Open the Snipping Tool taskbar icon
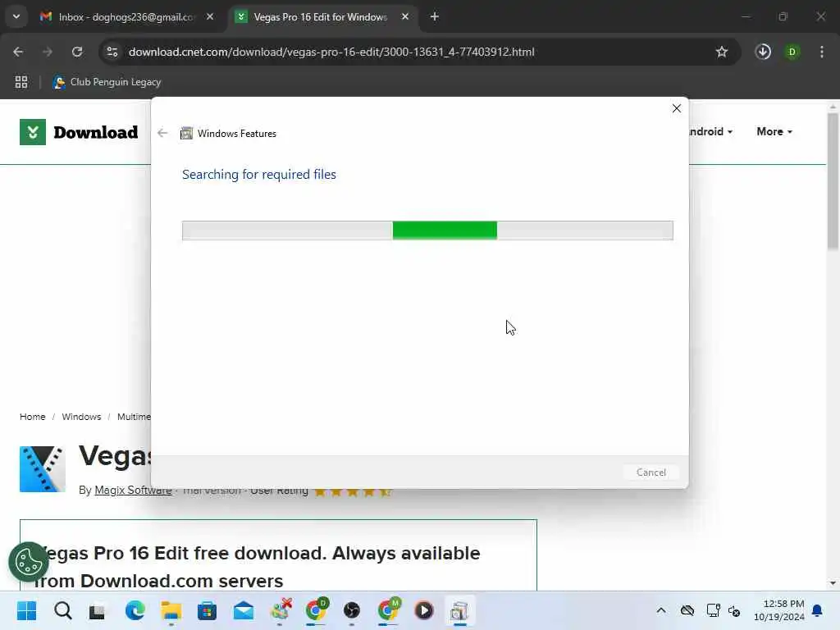Viewport: 840px width, 630px height. [280, 610]
